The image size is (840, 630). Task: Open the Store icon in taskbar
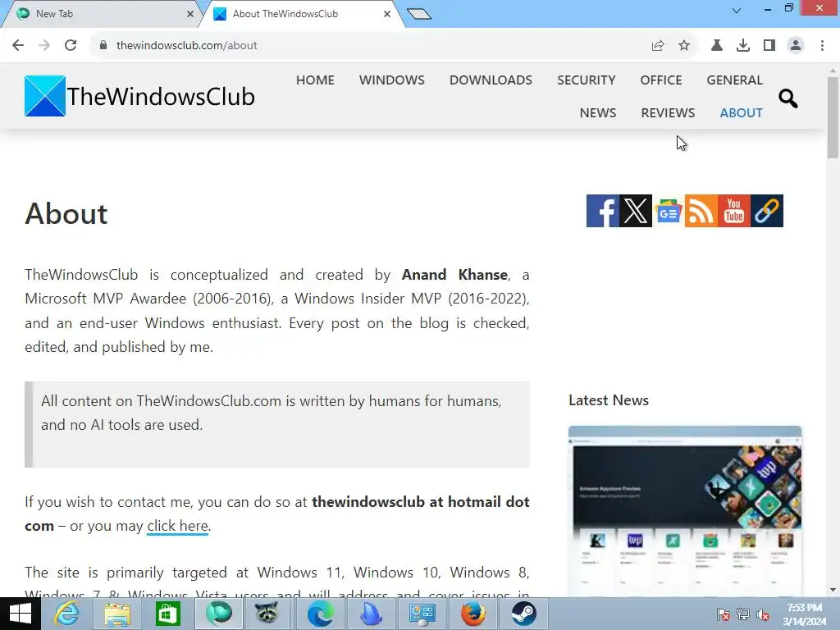click(167, 614)
